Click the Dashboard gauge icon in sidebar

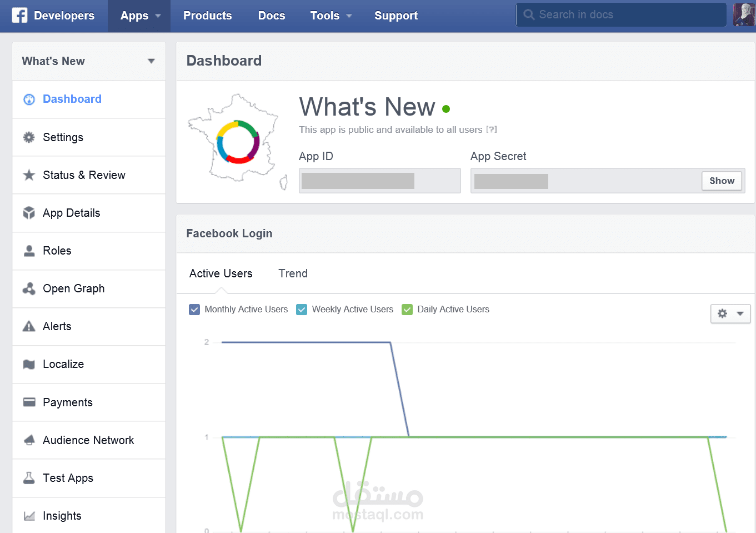click(29, 99)
